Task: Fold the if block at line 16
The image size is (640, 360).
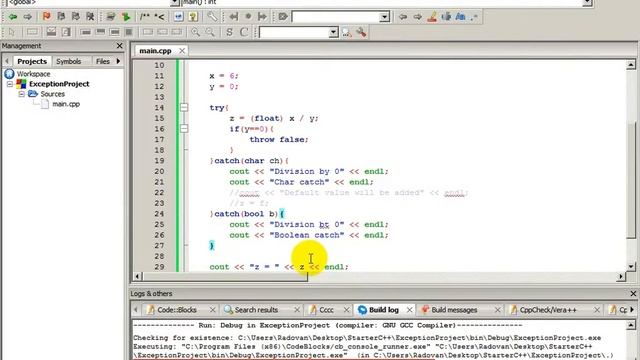Action: click(184, 129)
